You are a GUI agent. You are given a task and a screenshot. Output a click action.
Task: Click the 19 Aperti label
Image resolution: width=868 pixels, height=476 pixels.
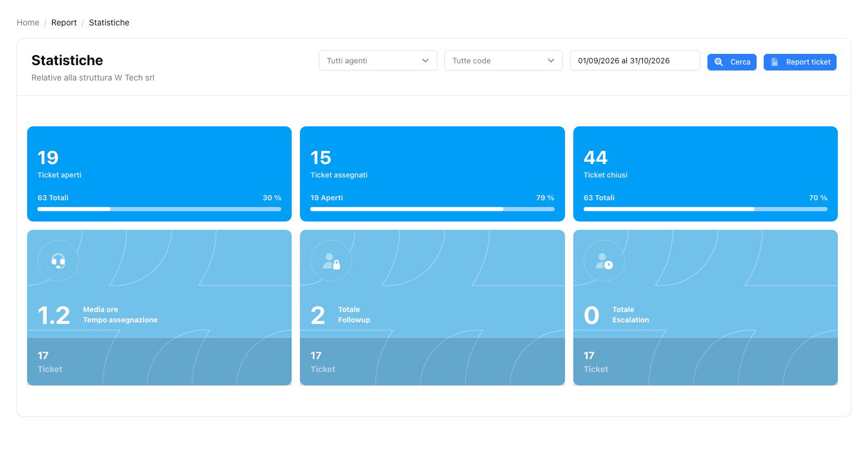pos(326,198)
